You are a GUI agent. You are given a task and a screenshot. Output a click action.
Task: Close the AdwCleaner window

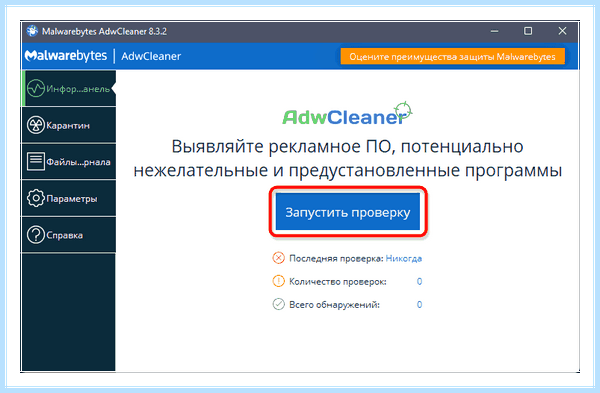click(562, 31)
